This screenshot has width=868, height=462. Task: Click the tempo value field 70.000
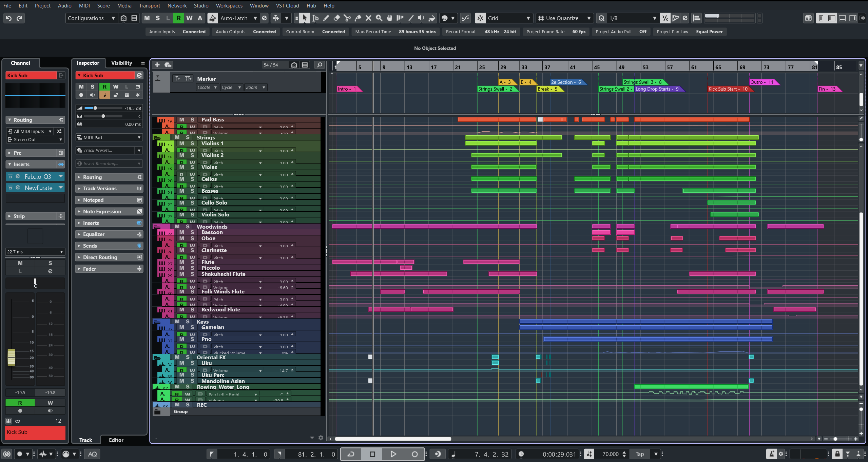[611, 454]
